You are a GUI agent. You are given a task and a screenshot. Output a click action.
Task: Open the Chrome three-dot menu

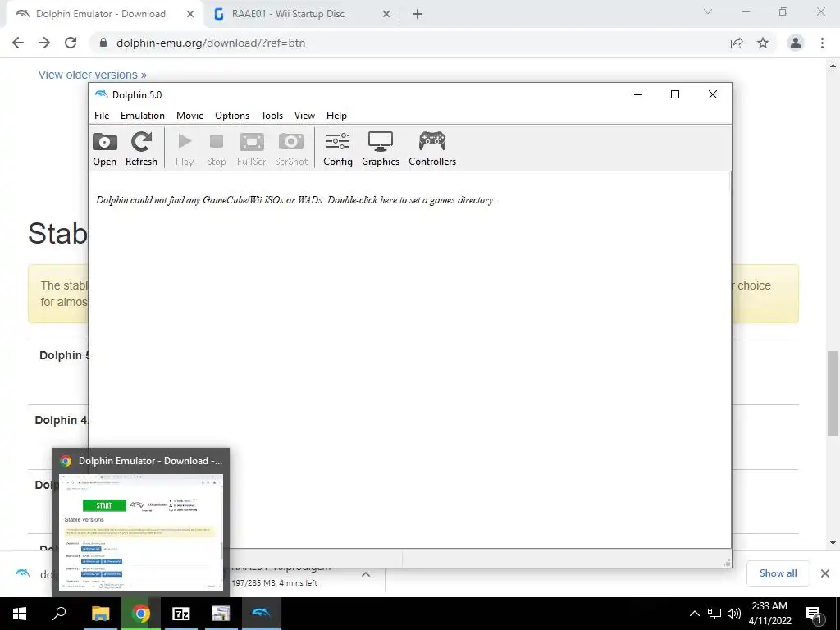(822, 43)
